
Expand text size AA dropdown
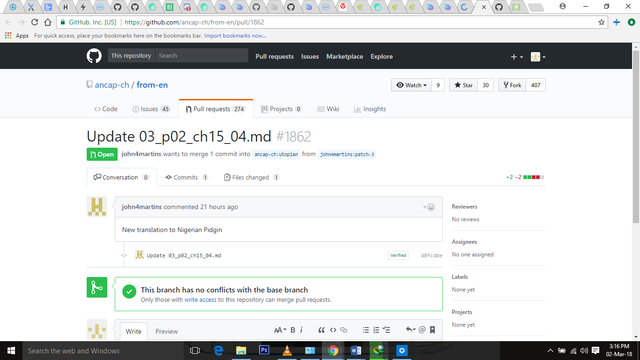tap(280, 330)
